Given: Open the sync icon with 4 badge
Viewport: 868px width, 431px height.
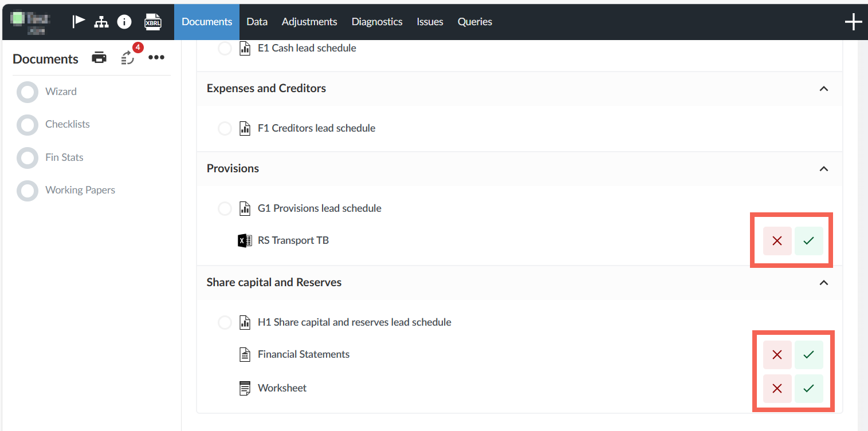Looking at the screenshot, I should [x=128, y=57].
